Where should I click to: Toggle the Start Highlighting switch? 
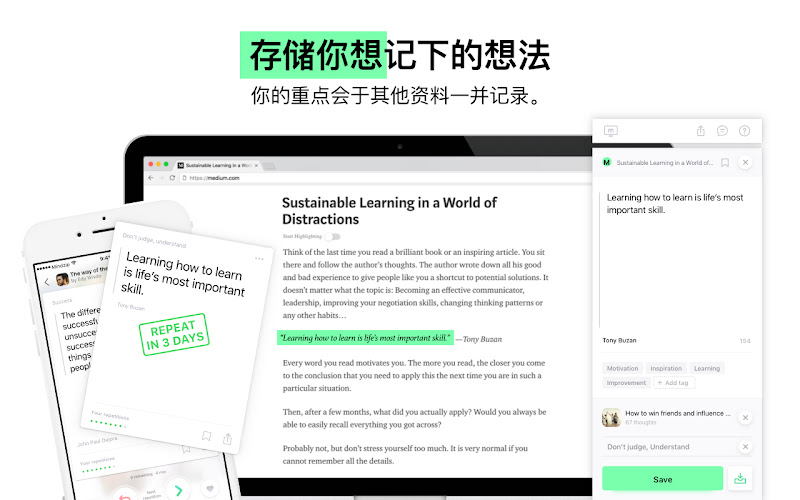click(x=333, y=237)
